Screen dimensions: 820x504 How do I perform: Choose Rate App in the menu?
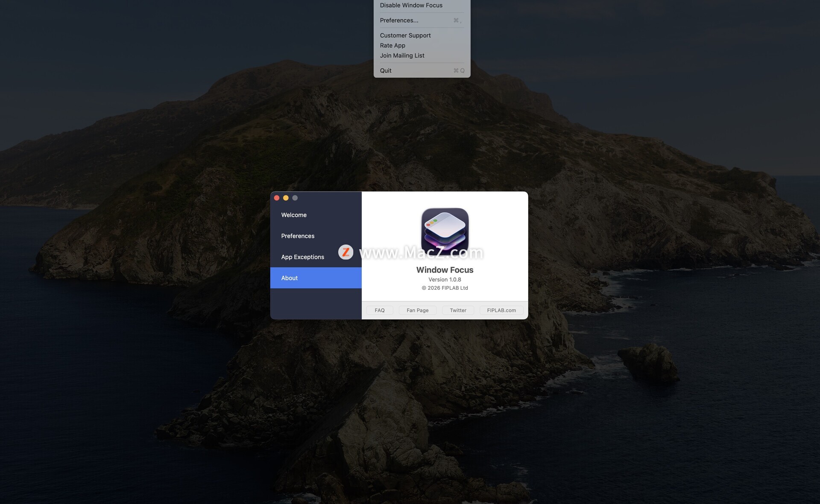point(422,46)
